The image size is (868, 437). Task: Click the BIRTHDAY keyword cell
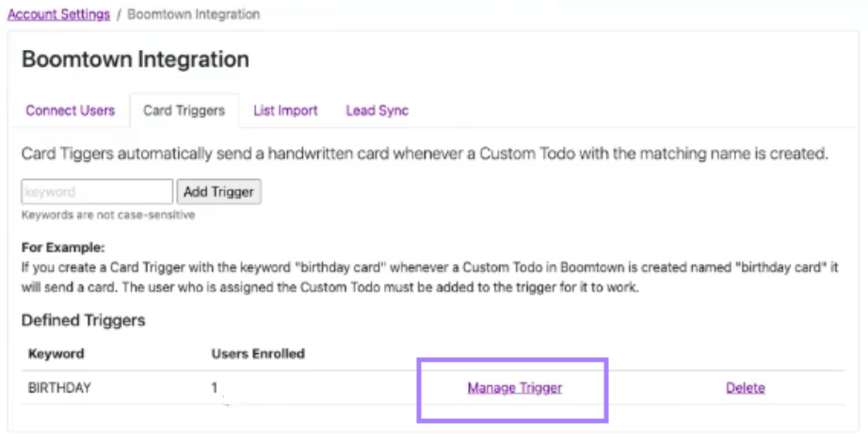click(x=59, y=387)
